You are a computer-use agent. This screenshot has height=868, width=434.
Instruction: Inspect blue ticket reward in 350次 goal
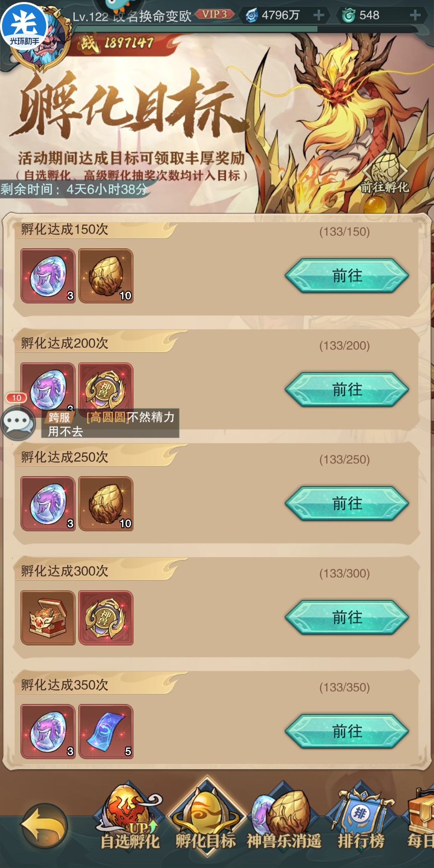106,731
